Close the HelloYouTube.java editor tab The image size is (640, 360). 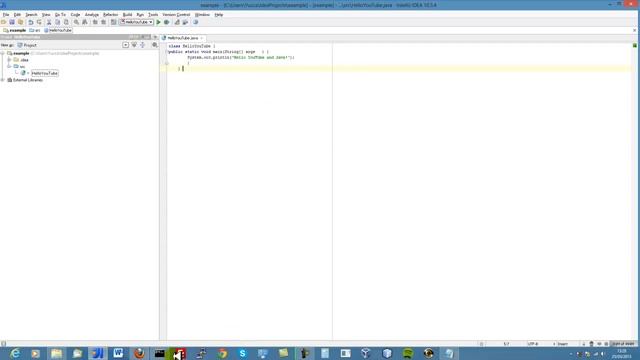click(x=202, y=38)
